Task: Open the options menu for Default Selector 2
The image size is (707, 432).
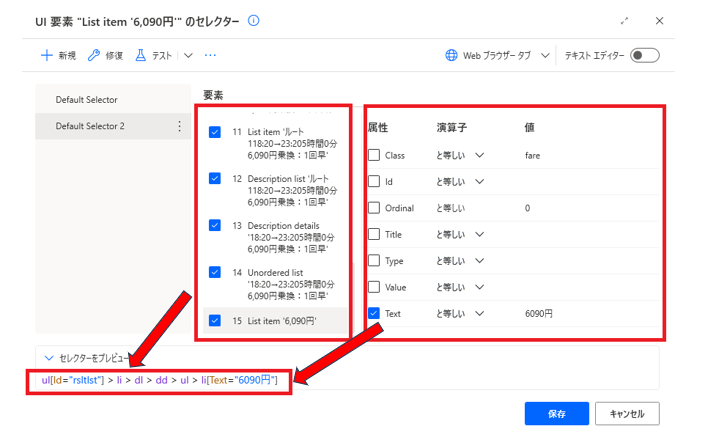Action: [x=179, y=126]
